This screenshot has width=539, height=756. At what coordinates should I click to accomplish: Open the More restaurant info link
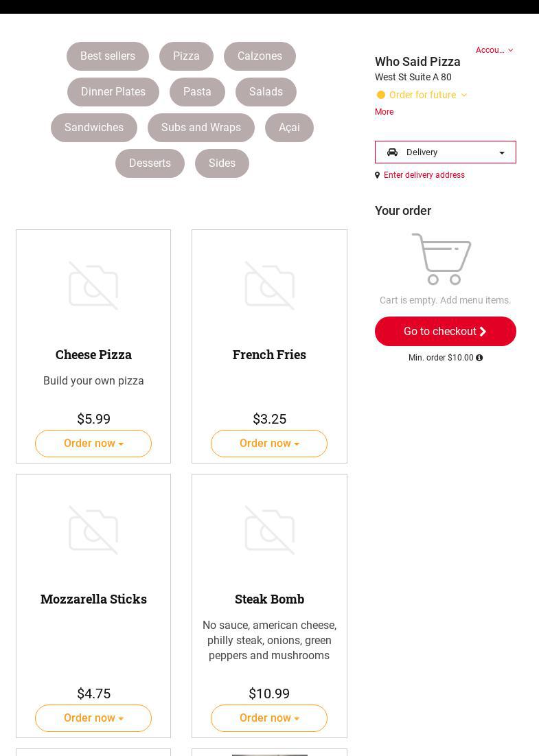384,112
